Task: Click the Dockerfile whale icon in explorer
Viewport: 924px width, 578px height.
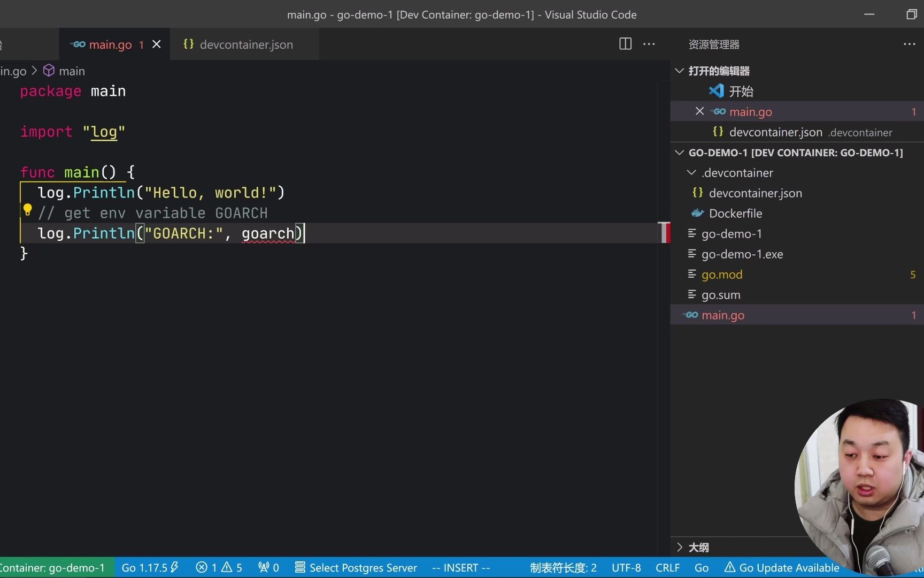Action: point(696,213)
